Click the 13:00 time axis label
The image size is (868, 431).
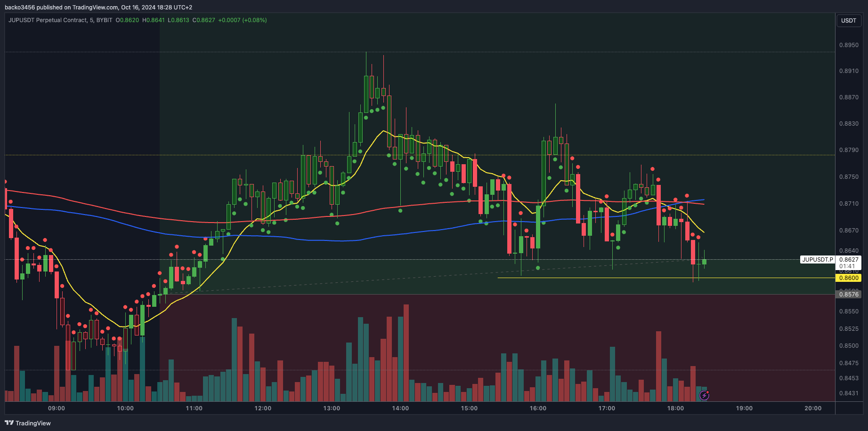click(x=332, y=408)
